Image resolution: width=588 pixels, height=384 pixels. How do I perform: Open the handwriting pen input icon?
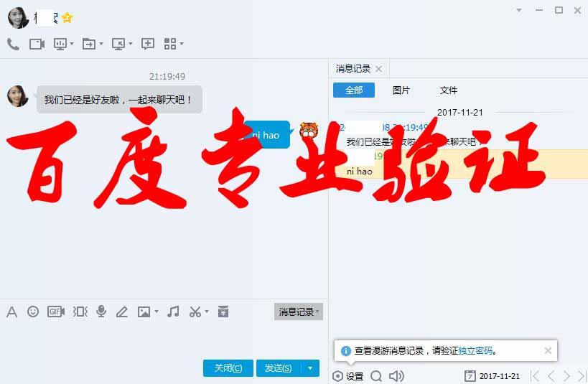(122, 312)
